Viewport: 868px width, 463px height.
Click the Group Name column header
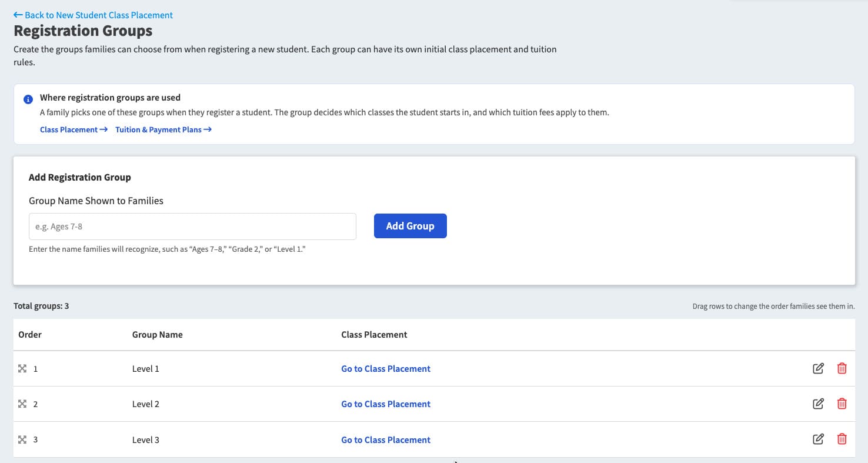[x=158, y=335]
